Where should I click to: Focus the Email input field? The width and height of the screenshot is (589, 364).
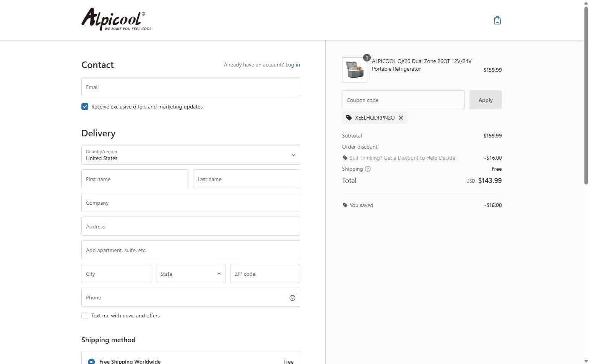pyautogui.click(x=191, y=87)
